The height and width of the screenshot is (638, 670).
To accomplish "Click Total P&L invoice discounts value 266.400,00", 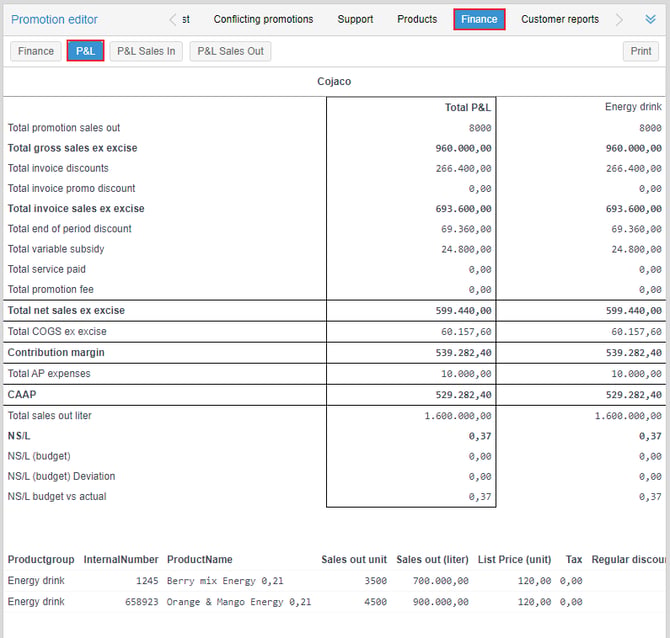I will [463, 168].
